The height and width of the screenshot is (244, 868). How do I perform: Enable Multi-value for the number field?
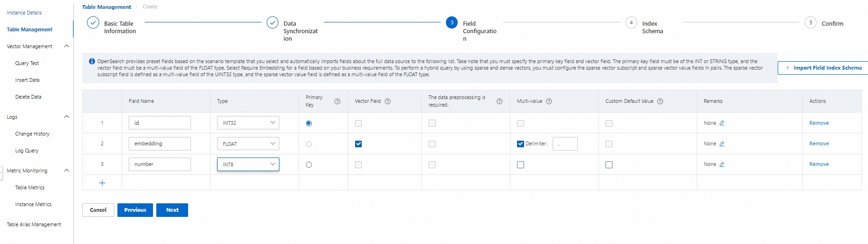point(520,165)
